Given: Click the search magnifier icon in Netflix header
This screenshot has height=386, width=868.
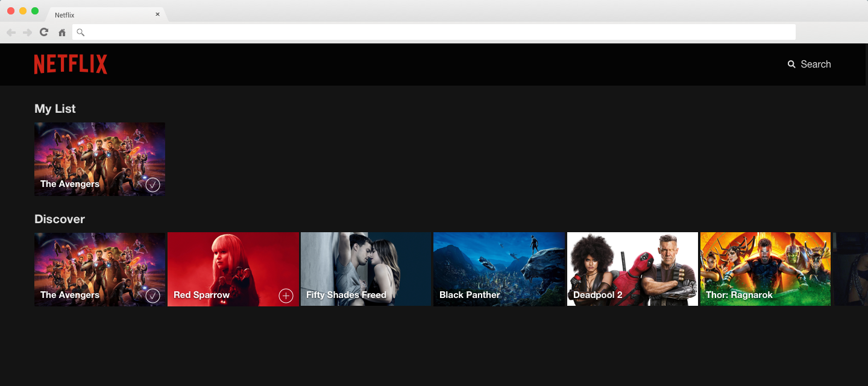Looking at the screenshot, I should point(791,64).
